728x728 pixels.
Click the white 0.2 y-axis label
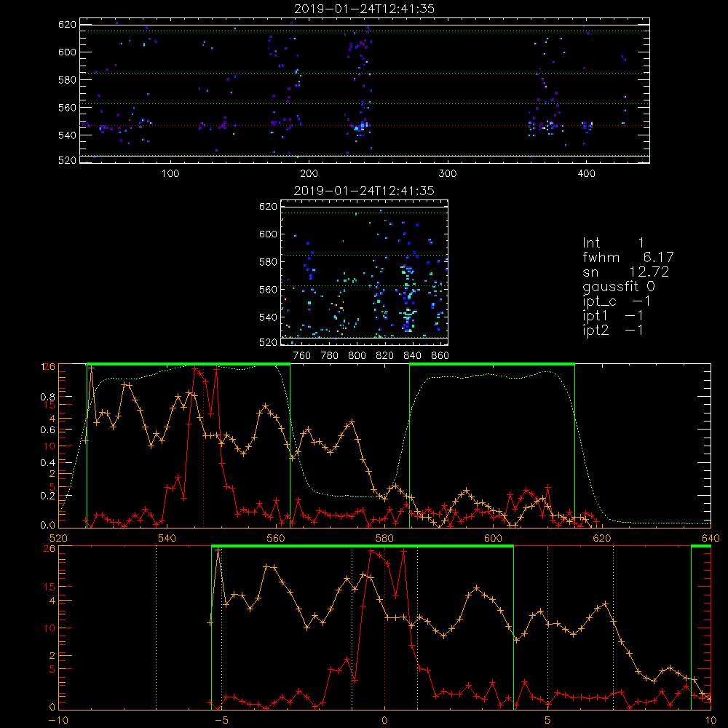(x=47, y=496)
